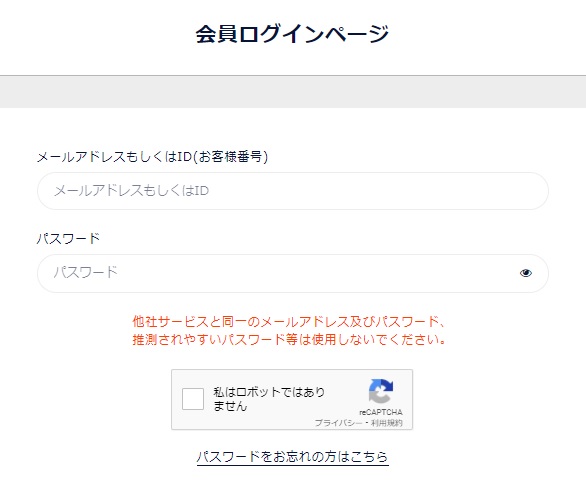
Task: Click the 会員ログインページ heading
Action: click(292, 34)
